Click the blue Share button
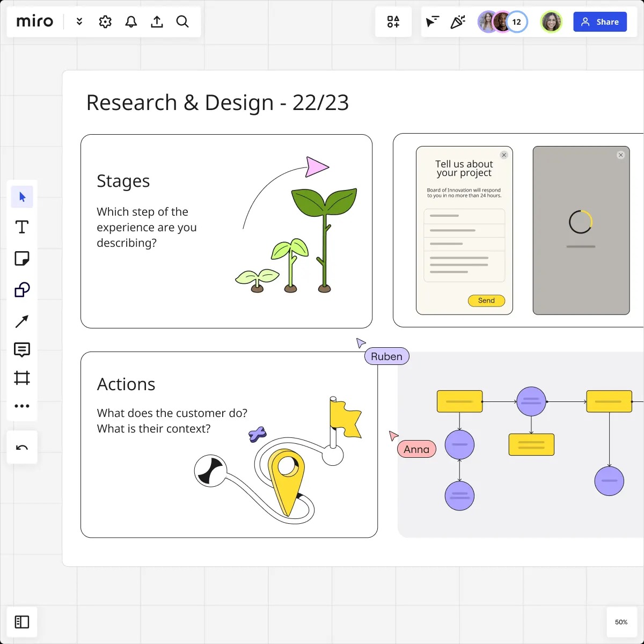Screen dimensions: 644x644 (600, 21)
